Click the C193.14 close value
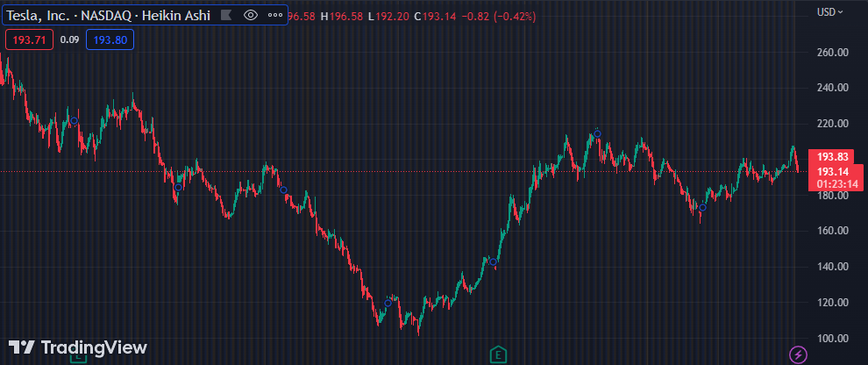The height and width of the screenshot is (365, 868). [435, 17]
